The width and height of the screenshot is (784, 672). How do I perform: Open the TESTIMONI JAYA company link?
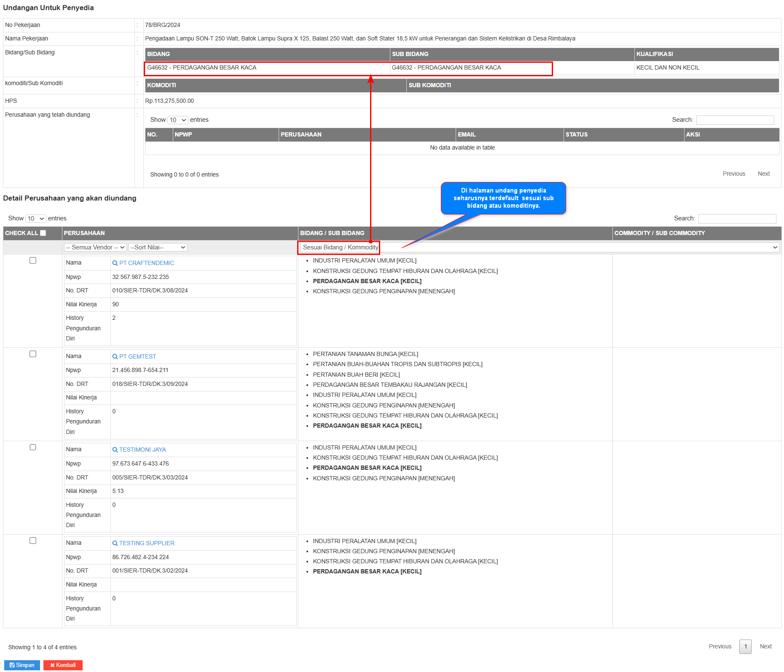tap(142, 450)
